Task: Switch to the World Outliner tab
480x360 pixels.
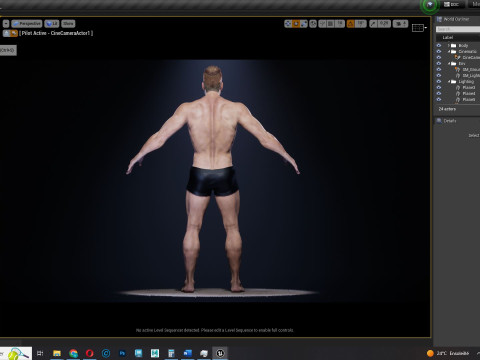Action: pos(456,19)
